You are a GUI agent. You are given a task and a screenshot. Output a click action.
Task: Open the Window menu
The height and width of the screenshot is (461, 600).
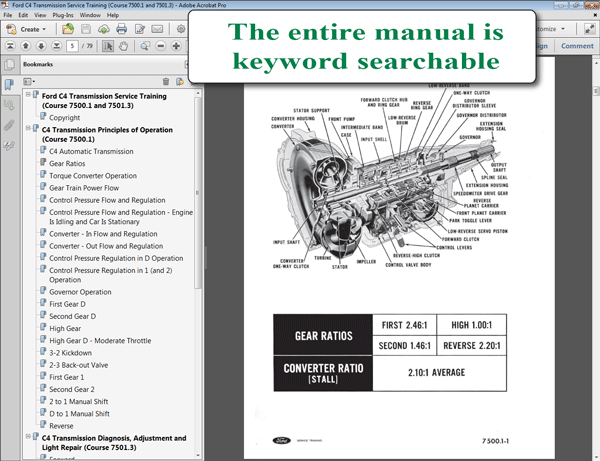tap(90, 15)
